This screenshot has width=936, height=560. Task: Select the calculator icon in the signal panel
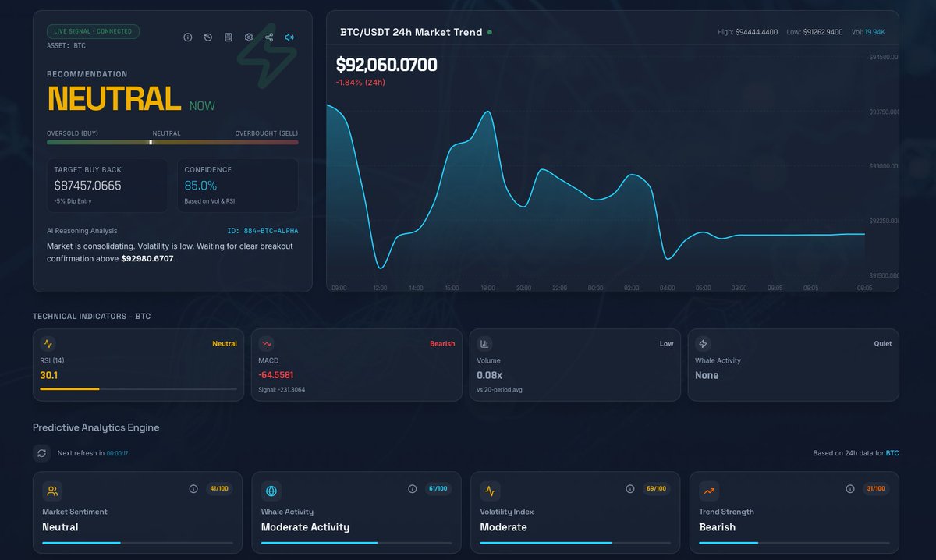coord(227,37)
